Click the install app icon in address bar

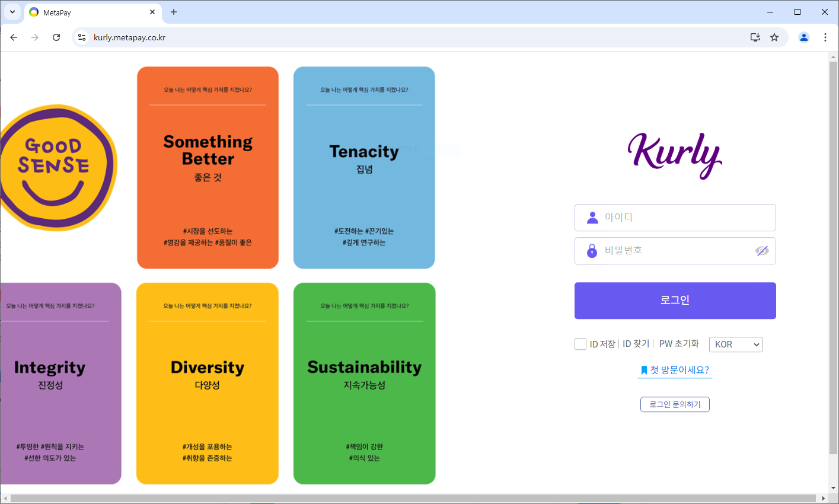pyautogui.click(x=755, y=37)
